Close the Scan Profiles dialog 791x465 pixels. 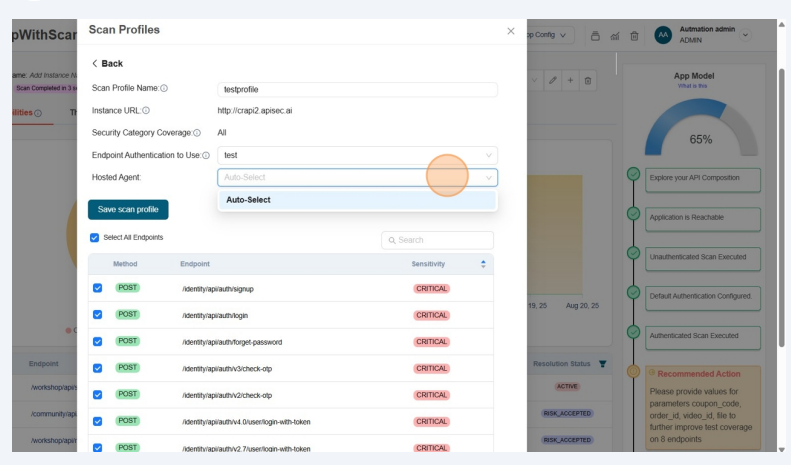pos(511,32)
